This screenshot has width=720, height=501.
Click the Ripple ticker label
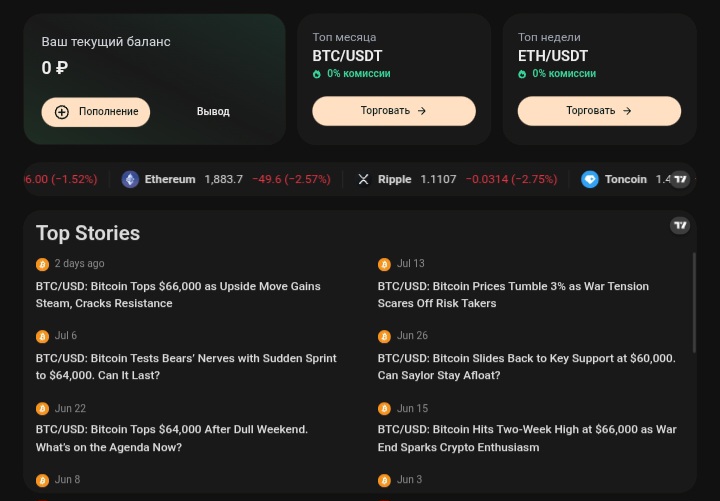point(394,179)
